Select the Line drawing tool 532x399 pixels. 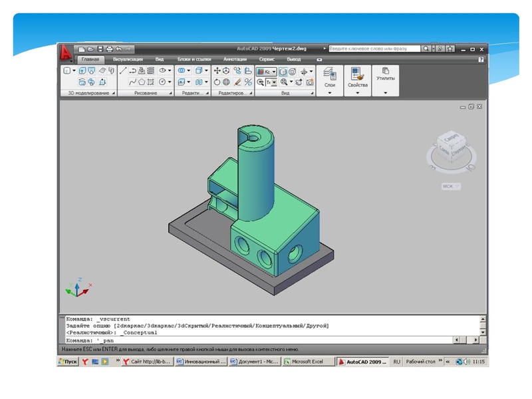123,70
